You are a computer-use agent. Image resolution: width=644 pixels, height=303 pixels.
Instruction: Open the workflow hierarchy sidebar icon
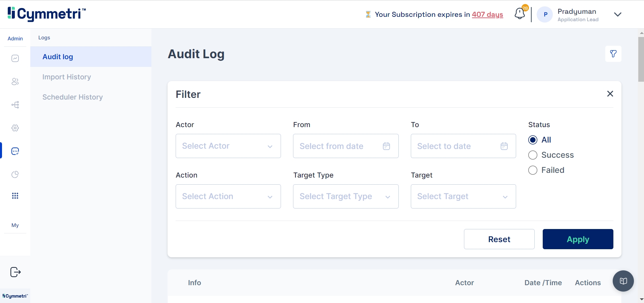tap(15, 105)
